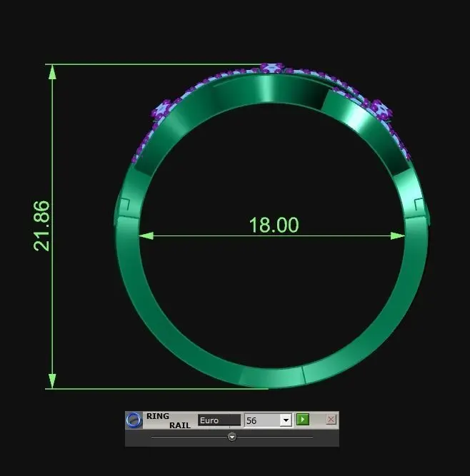470x476 pixels.
Task: Click the Ring Rail slider handle
Action: point(232,437)
